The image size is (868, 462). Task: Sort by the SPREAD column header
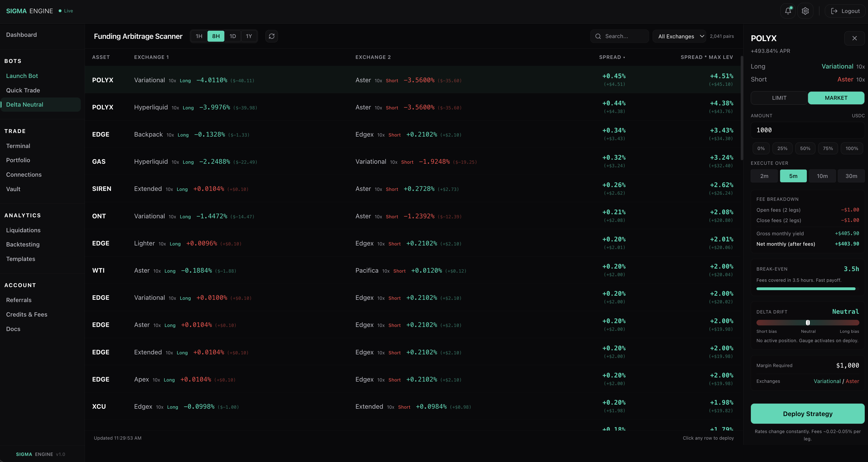[612, 57]
